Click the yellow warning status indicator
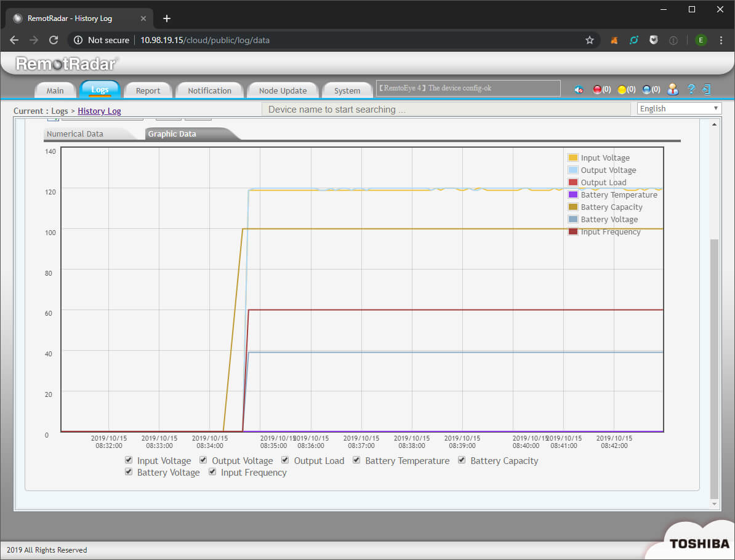This screenshot has width=735, height=560. 622,90
